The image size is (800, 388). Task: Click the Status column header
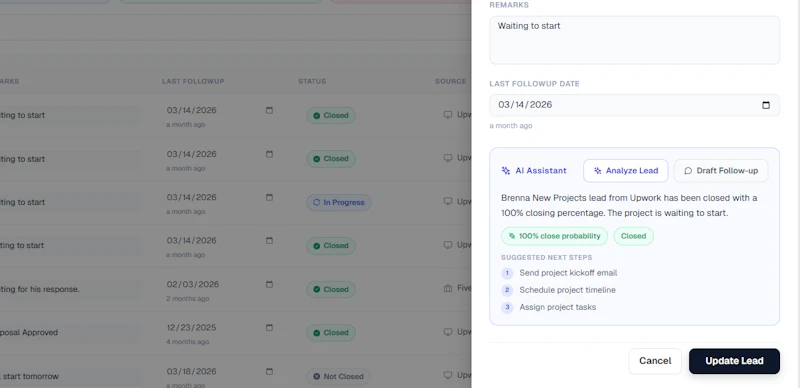312,82
